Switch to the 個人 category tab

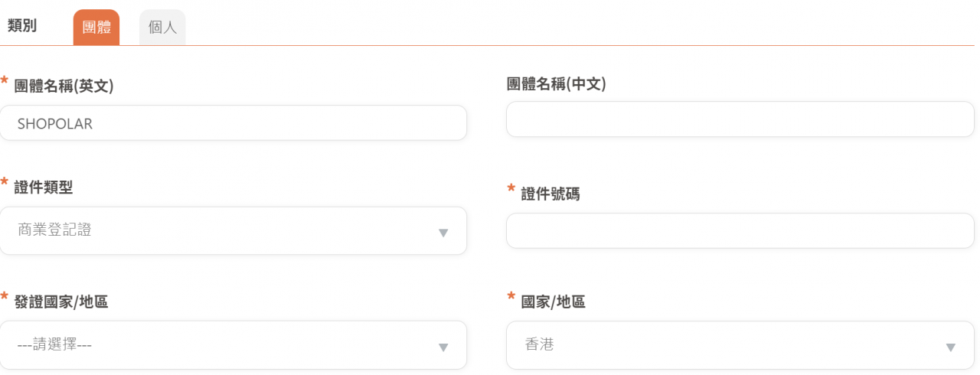click(x=162, y=28)
